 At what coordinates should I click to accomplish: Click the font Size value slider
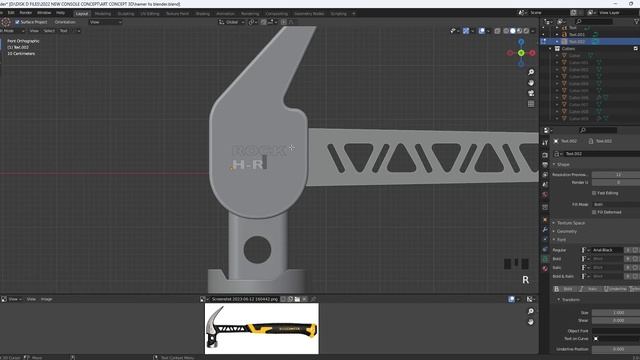(x=616, y=313)
